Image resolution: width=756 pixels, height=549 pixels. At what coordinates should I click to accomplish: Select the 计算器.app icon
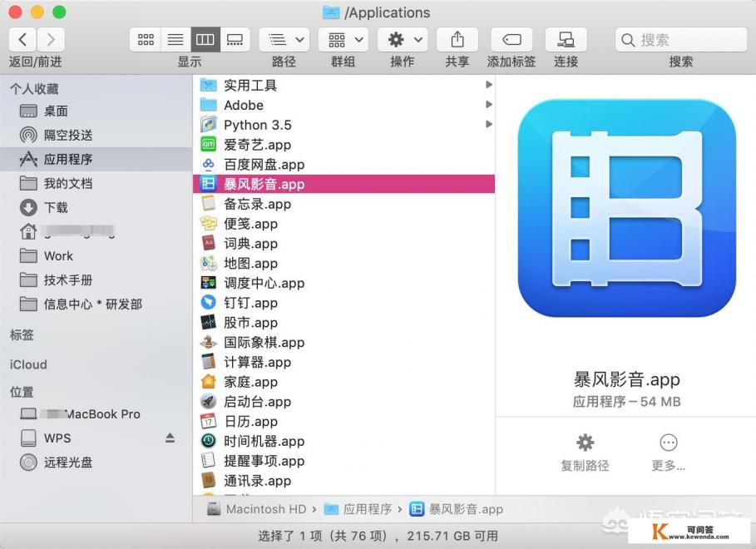point(208,362)
